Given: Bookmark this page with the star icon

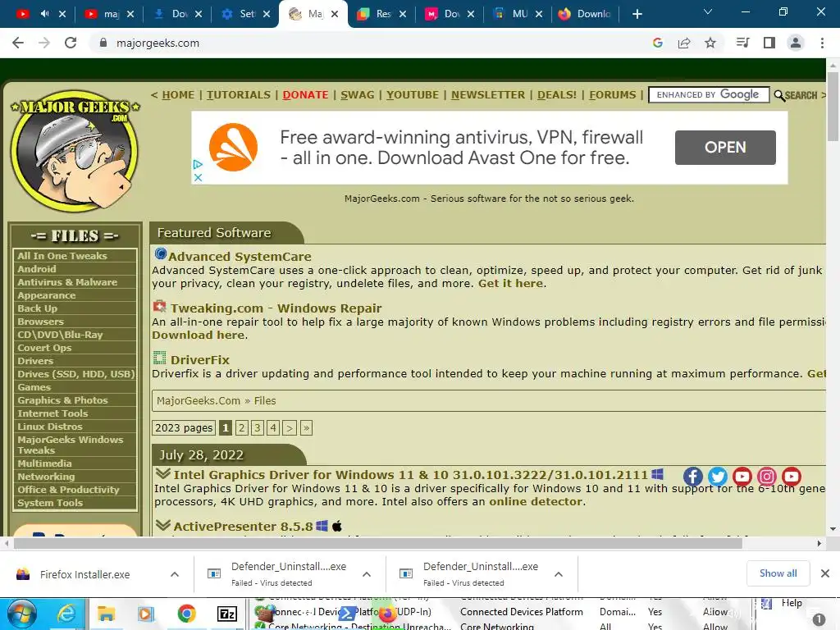Looking at the screenshot, I should tap(710, 43).
